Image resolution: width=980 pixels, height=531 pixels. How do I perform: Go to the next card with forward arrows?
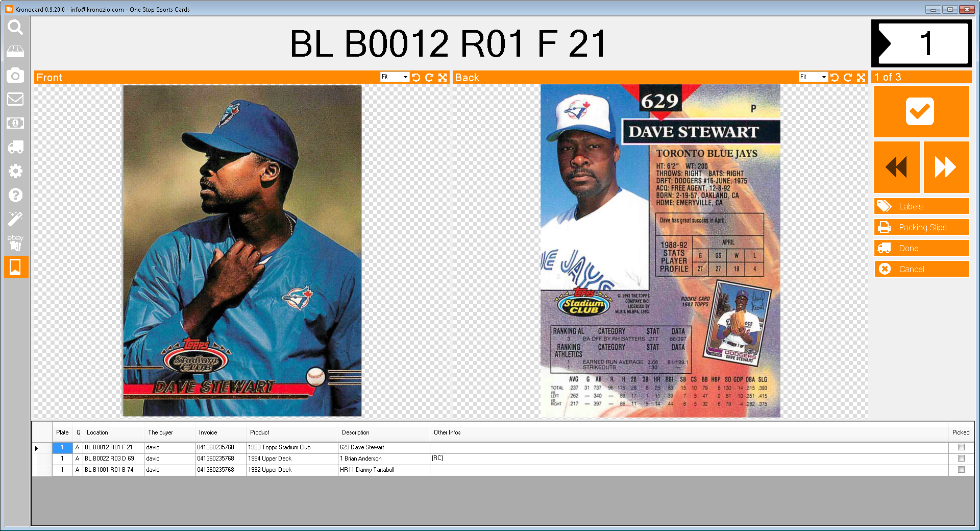pyautogui.click(x=946, y=167)
